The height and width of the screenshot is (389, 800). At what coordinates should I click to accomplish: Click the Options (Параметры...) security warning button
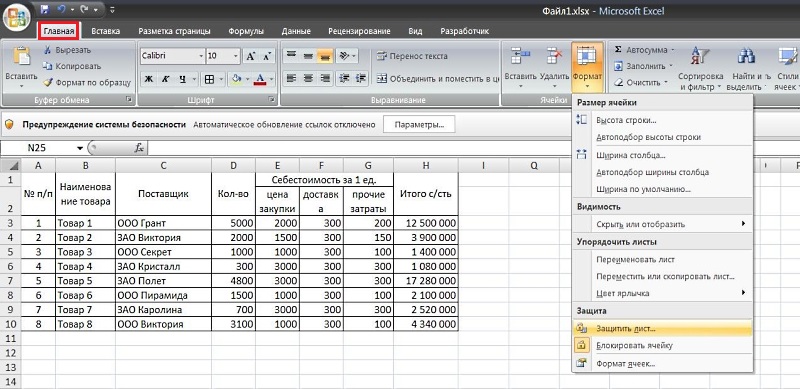click(419, 125)
